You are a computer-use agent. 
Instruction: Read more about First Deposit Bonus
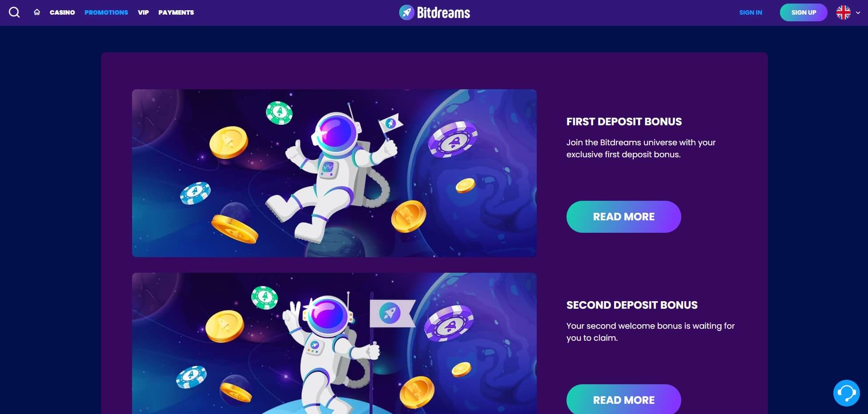coord(623,217)
